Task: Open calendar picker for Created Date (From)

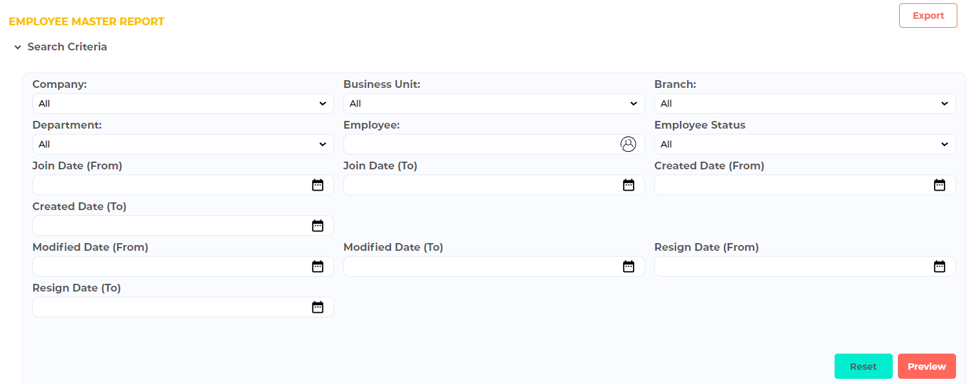Action: pos(939,185)
